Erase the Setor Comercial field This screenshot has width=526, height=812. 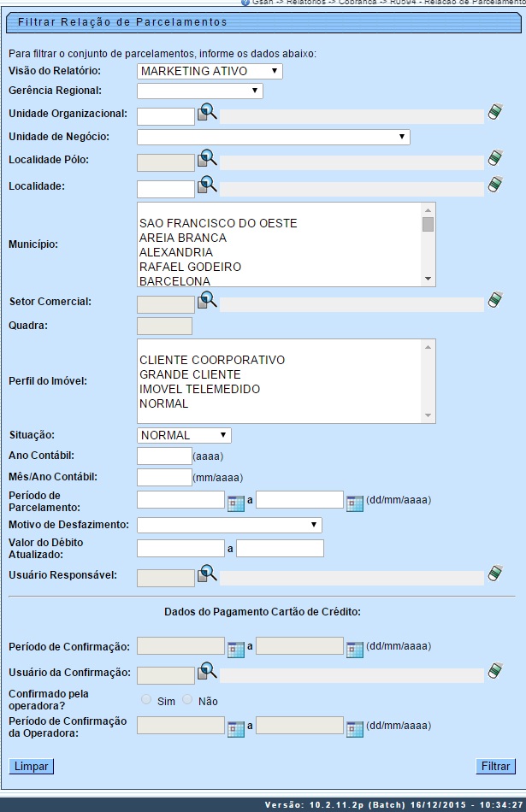click(x=495, y=300)
